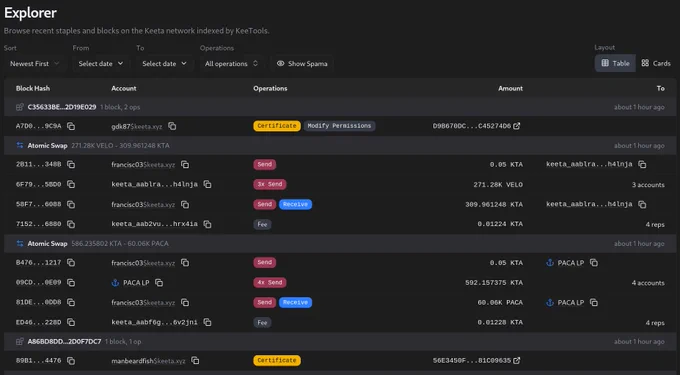Click Fee tag in 7152...6880 row
Screen dimensions: 680x375
tap(262, 224)
